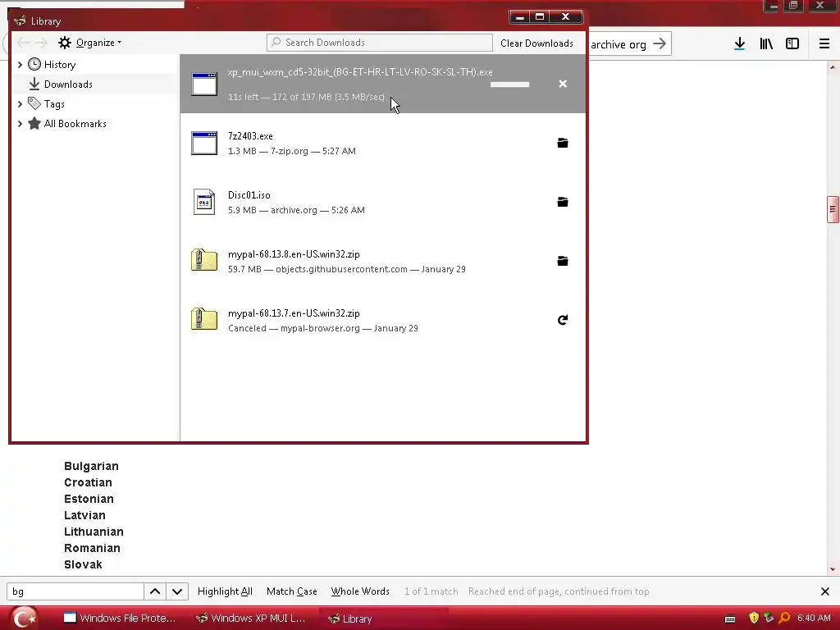This screenshot has height=630, width=840.
Task: Click Estonian in the page list
Action: (89, 499)
